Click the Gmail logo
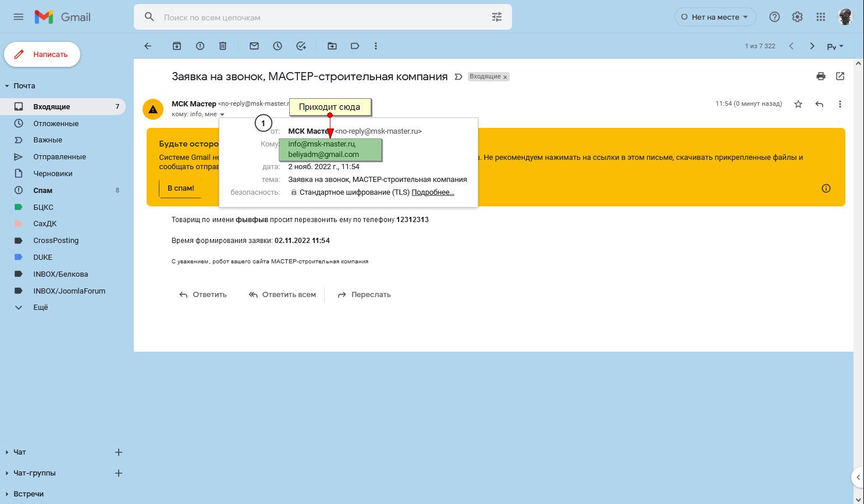 click(62, 17)
